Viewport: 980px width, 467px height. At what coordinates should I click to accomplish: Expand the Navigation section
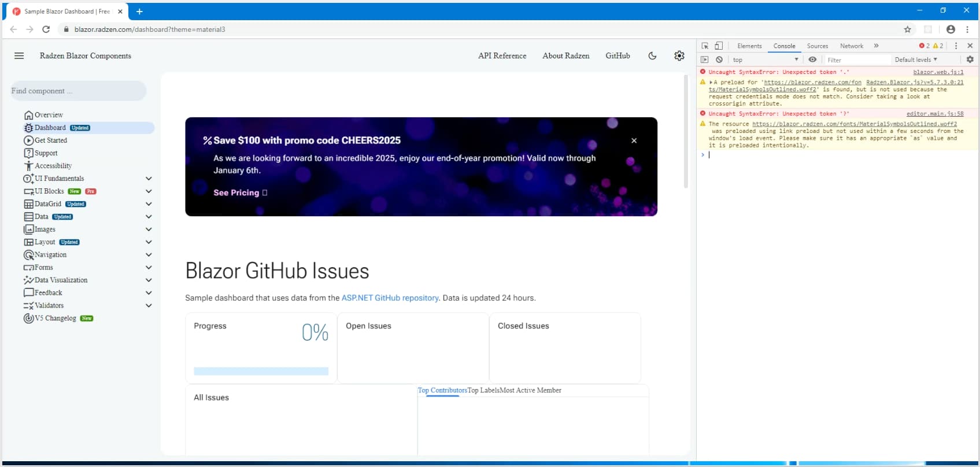pos(149,255)
